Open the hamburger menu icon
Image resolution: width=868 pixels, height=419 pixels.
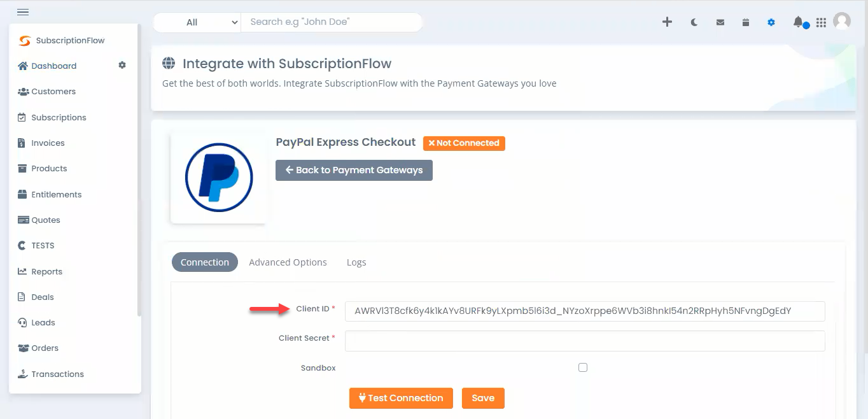[23, 12]
